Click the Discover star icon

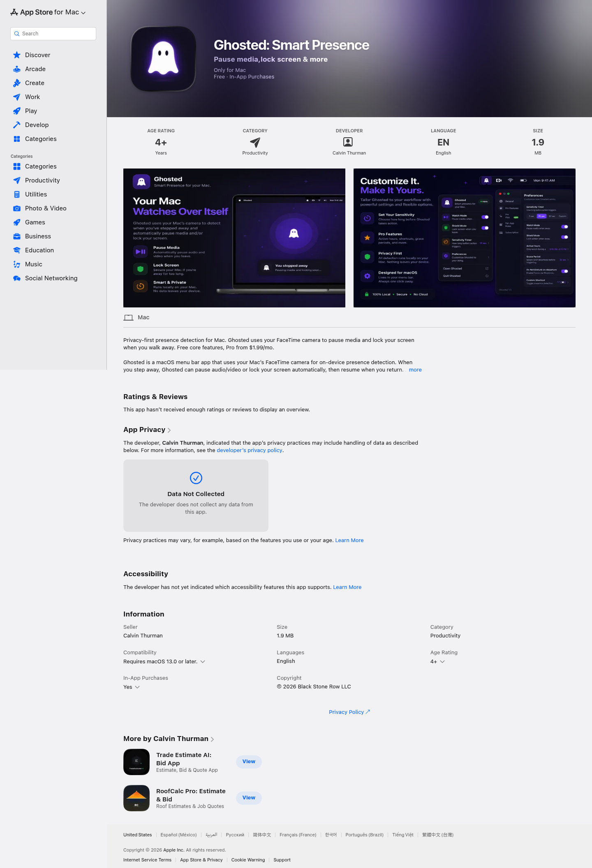(x=17, y=55)
